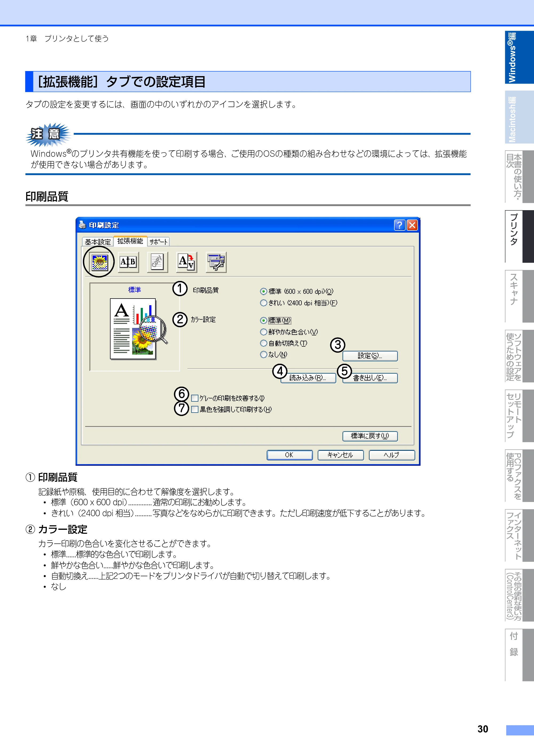Go to インターネットファクス side tab
This screenshot has width=534, height=756.
coord(519,535)
